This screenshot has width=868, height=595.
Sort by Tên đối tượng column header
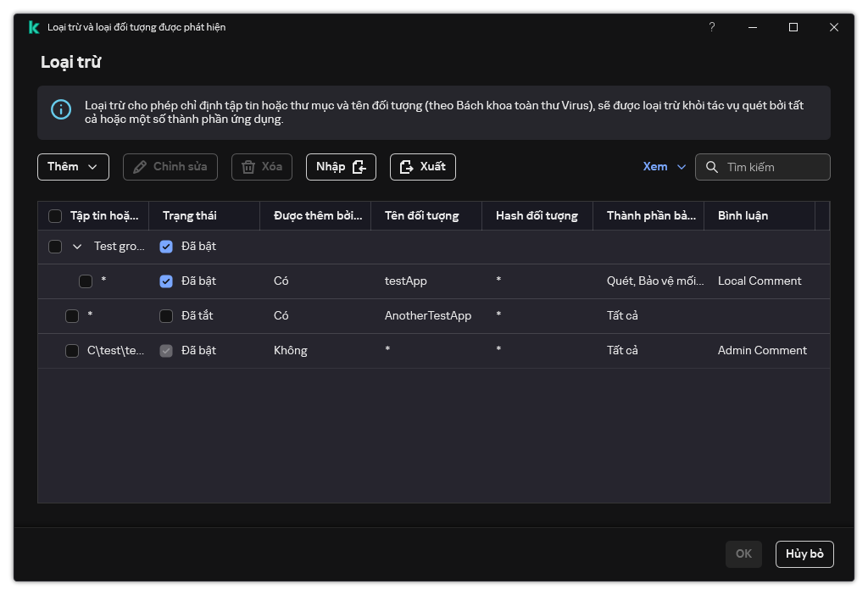[x=421, y=216]
